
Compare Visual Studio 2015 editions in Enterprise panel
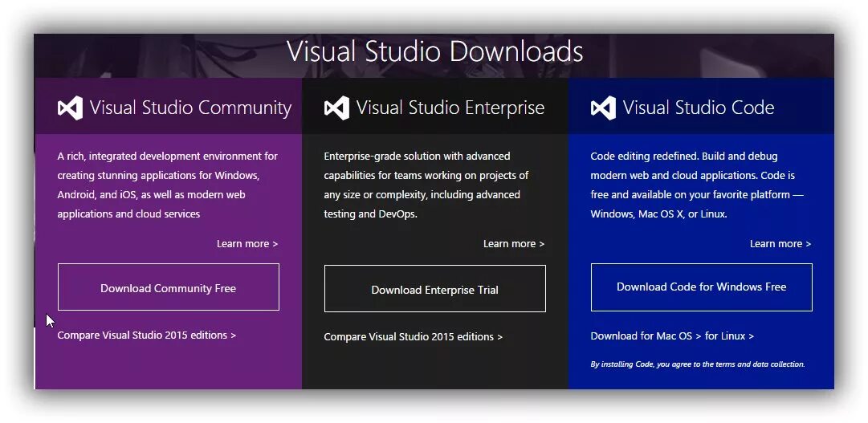tap(413, 336)
